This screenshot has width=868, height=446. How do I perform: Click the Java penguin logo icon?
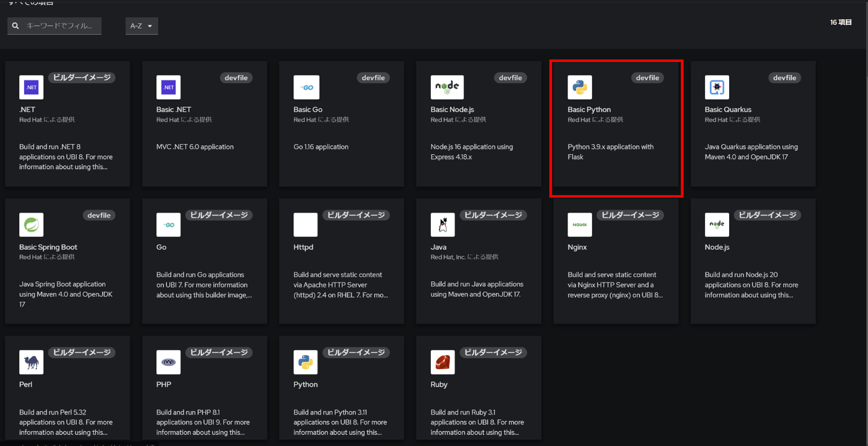coord(443,225)
